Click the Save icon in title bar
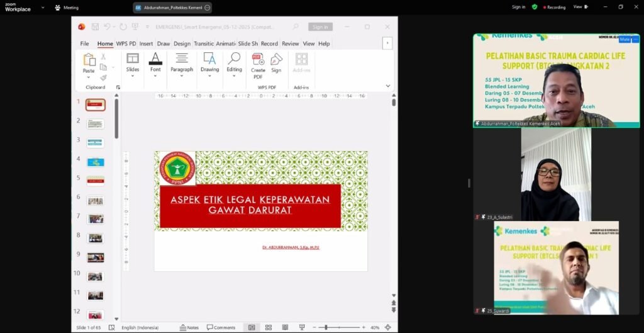Screen dimensions: 644x333 pyautogui.click(x=95, y=27)
